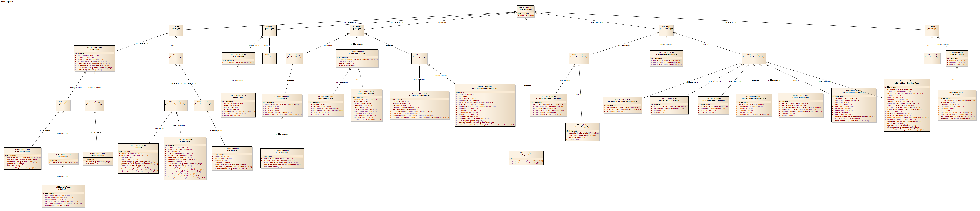Image resolution: width=980 pixels, height=211 pixels.
Task: Select the gAssociationType class box
Action: pos(666,30)
